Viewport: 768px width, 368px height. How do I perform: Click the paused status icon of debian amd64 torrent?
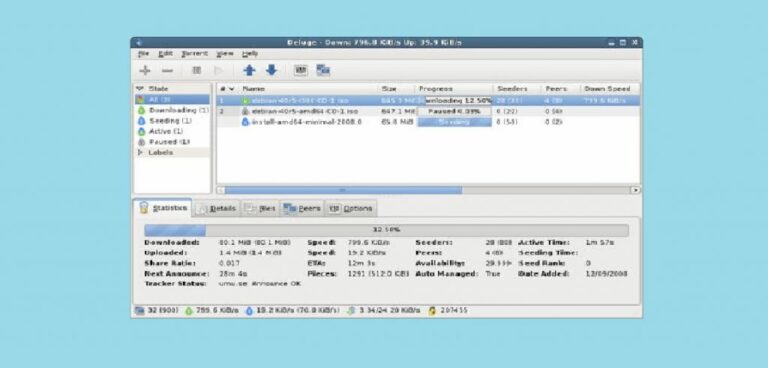[x=245, y=111]
